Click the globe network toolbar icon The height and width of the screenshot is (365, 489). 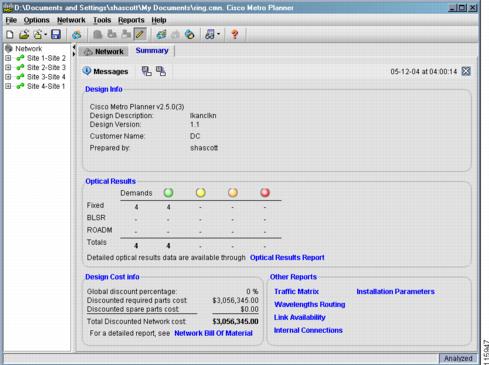click(x=77, y=35)
